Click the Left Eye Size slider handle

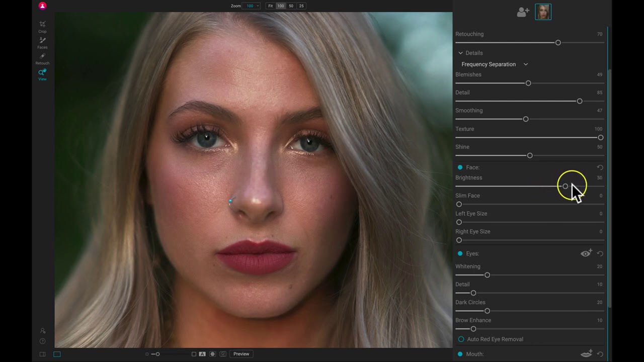[x=459, y=222]
